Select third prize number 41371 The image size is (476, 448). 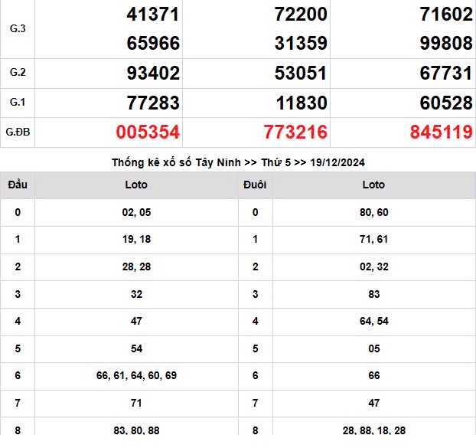153,14
